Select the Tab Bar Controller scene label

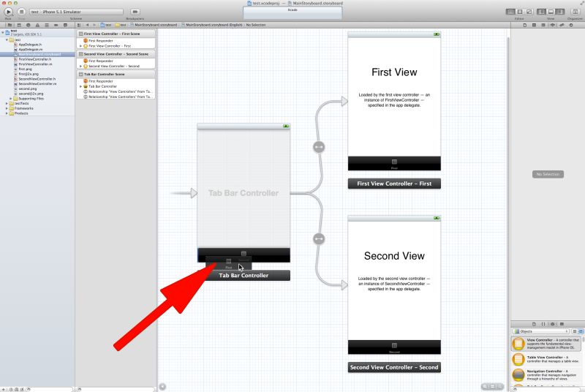(x=244, y=275)
